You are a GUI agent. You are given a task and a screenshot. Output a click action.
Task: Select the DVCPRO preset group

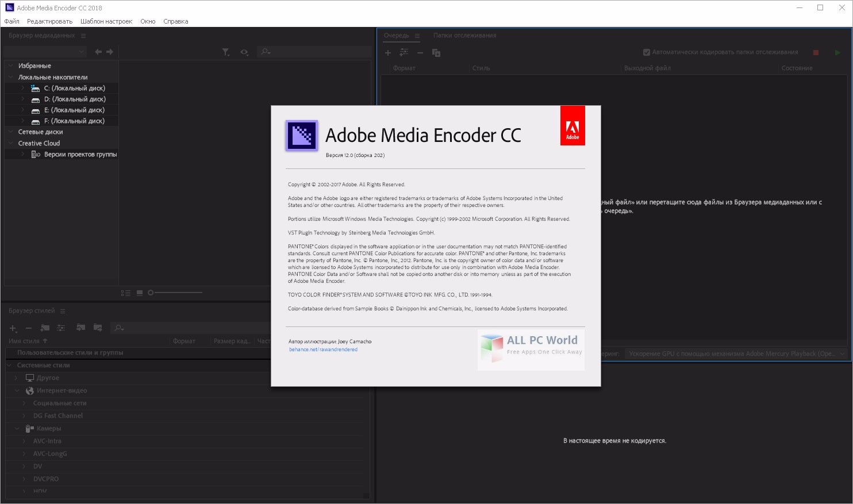coord(46,479)
